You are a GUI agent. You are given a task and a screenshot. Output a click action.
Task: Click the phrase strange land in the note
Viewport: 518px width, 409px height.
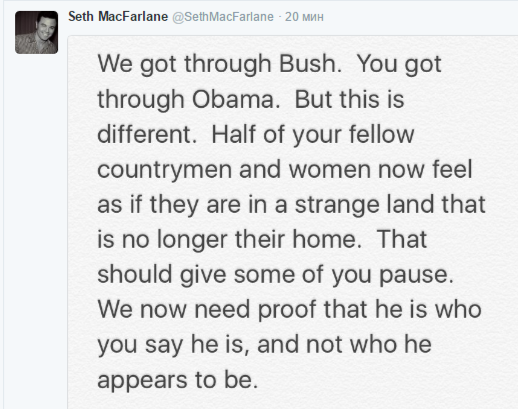[364, 204]
